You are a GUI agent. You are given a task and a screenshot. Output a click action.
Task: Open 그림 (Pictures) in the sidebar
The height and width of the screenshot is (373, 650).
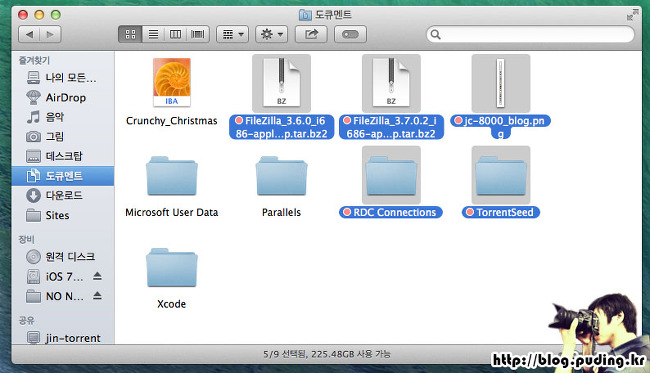63,136
